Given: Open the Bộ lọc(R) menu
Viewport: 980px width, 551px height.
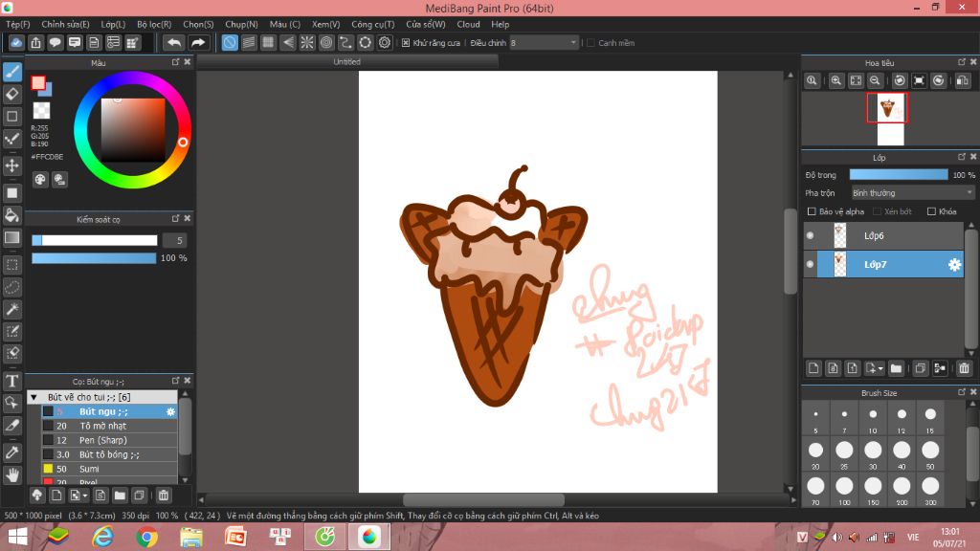Looking at the screenshot, I should pos(154,24).
